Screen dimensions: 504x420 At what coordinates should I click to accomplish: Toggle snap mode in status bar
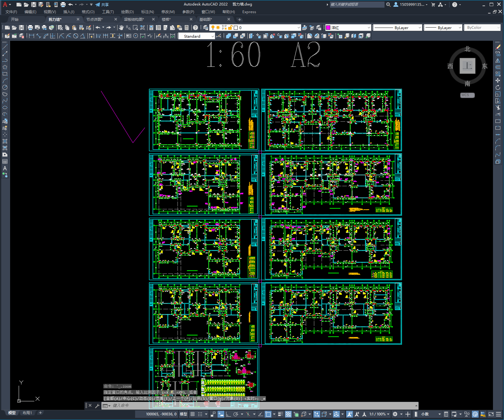click(x=200, y=414)
